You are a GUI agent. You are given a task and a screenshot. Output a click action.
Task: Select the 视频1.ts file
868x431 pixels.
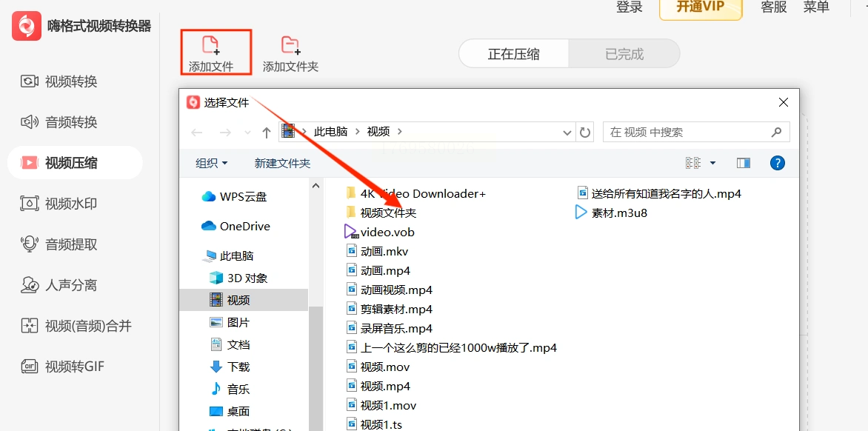coord(374,424)
